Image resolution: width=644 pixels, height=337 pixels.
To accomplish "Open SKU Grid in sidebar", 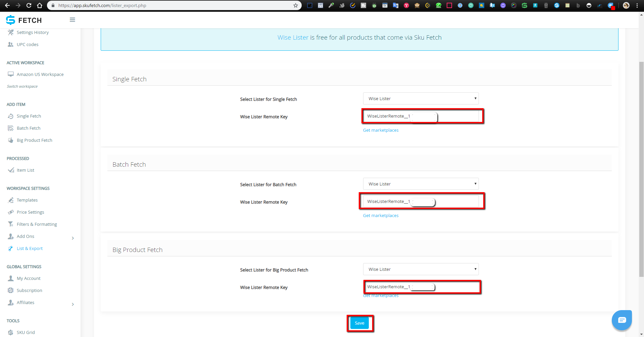I will (x=26, y=332).
